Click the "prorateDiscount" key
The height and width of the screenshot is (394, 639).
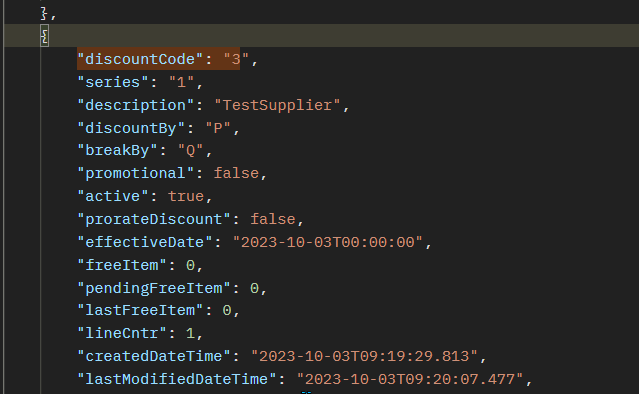coord(154,220)
